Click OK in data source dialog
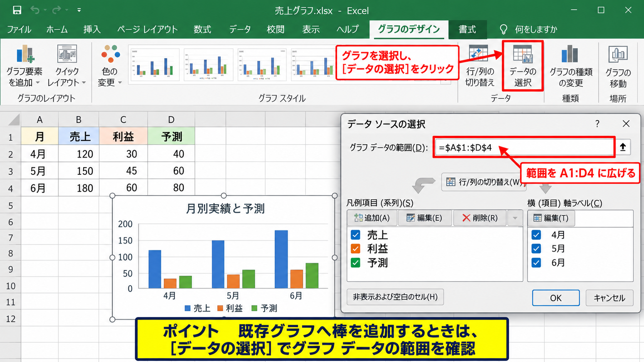This screenshot has height=362, width=644. tap(556, 298)
